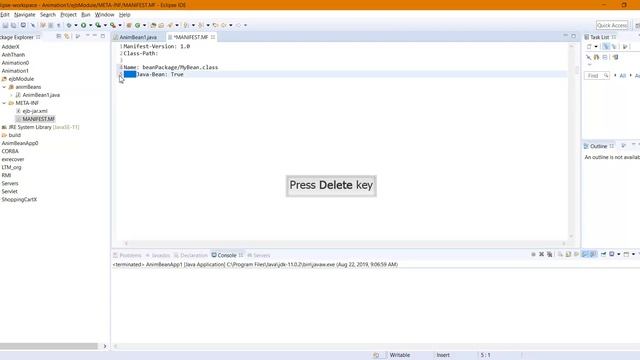
Task: Click the Save All toolbar icon
Action: tap(13, 25)
